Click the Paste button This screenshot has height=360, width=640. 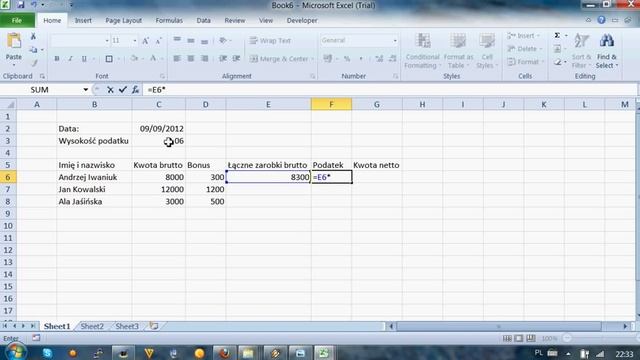[13, 48]
